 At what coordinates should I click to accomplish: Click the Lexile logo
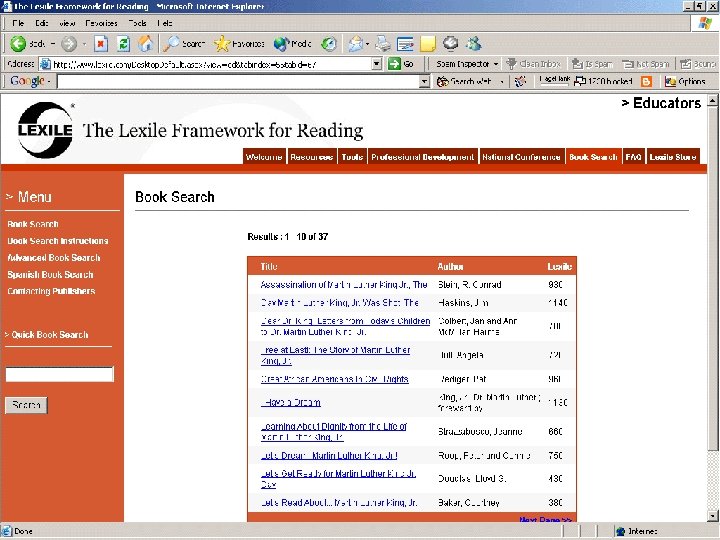pos(45,130)
